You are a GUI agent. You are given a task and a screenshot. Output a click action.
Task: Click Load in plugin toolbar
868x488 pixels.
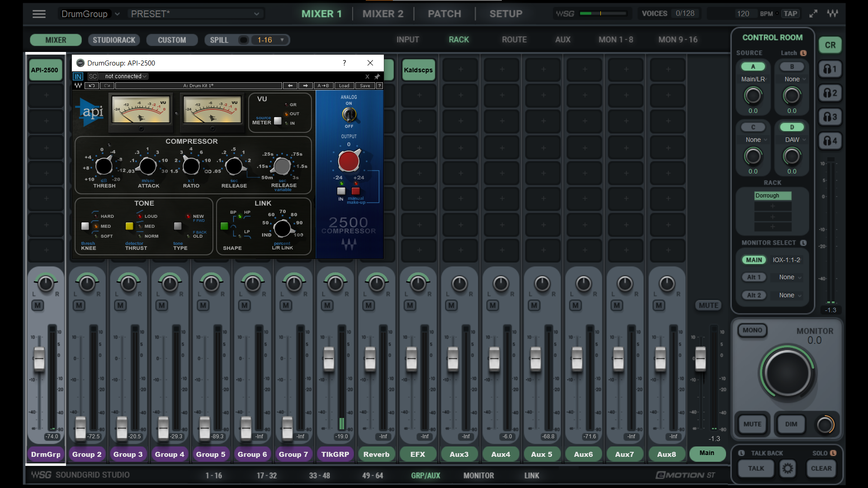344,85
